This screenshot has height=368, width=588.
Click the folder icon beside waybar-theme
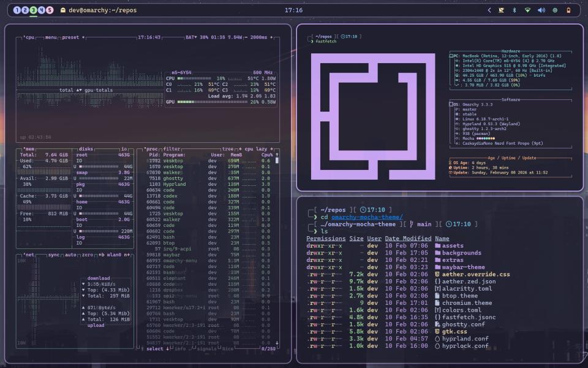[437, 267]
